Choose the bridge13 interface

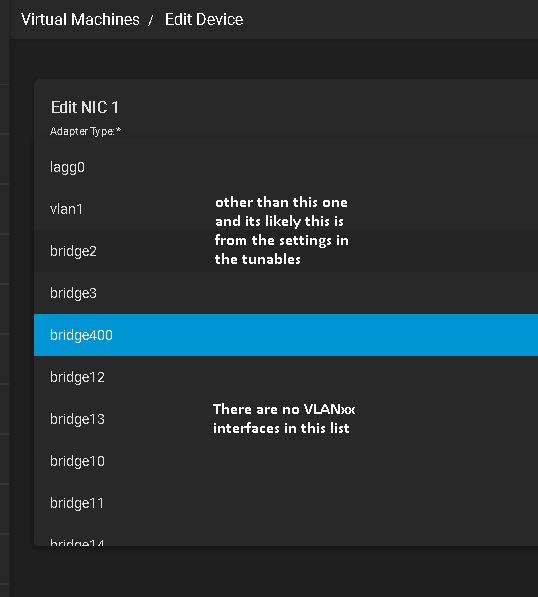click(286, 419)
